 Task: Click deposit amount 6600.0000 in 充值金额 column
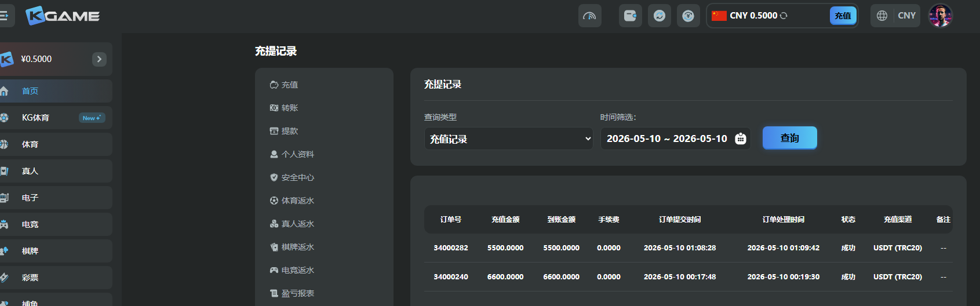tap(505, 277)
